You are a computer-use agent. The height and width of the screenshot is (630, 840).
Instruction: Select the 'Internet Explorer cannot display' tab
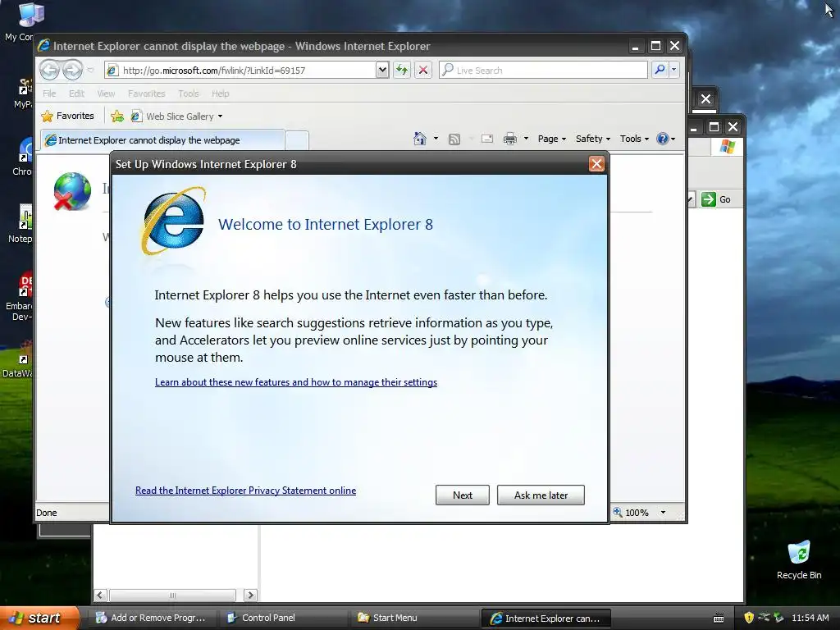coord(162,140)
